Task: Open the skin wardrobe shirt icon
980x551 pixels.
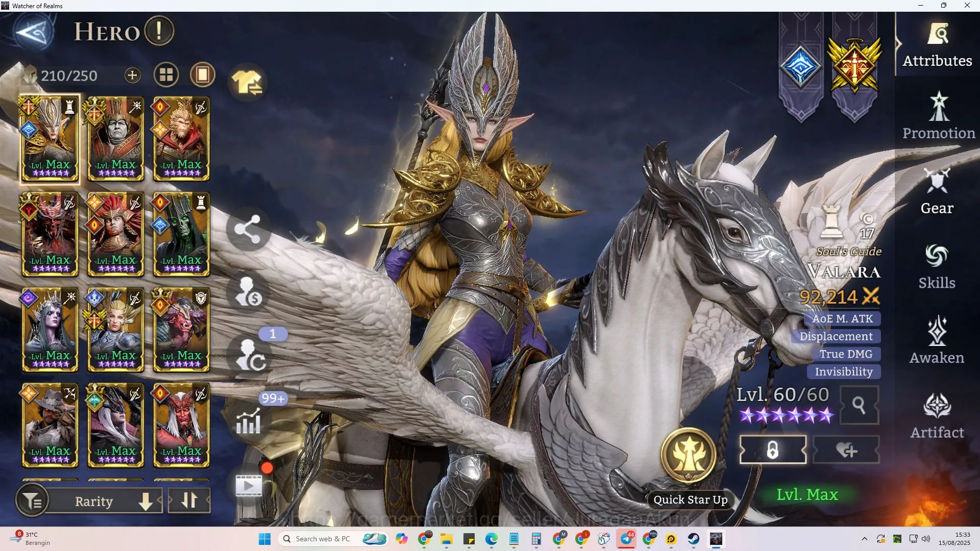Action: coord(247,82)
